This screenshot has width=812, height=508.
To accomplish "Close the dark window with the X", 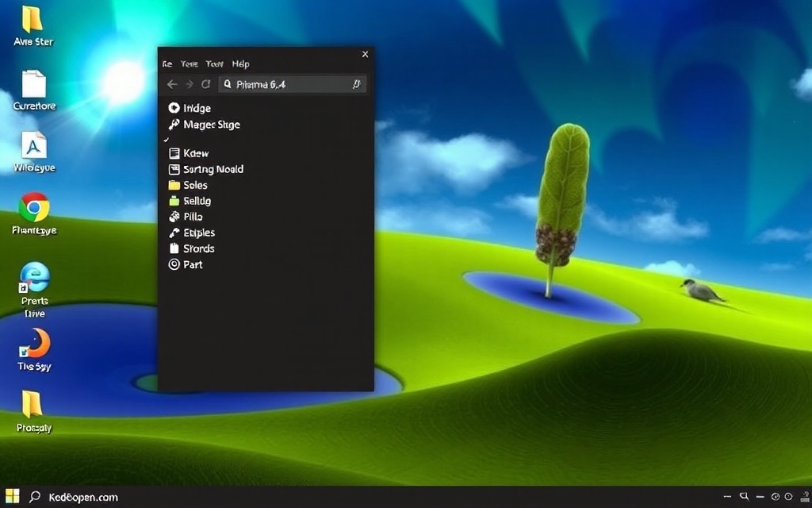I will click(365, 54).
